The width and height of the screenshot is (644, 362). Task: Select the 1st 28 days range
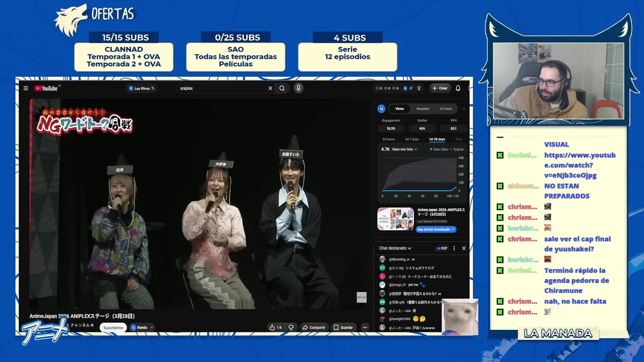[x=437, y=139]
